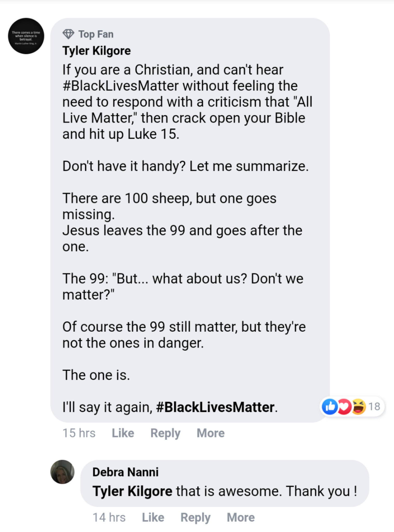Click the red heart reaction icon
The image size is (394, 532).
[x=344, y=406]
